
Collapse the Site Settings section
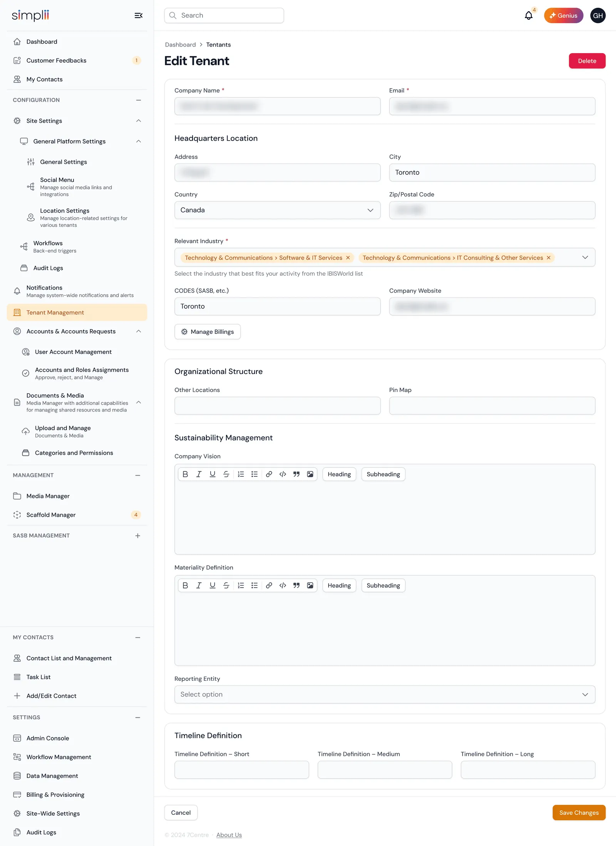coord(139,121)
